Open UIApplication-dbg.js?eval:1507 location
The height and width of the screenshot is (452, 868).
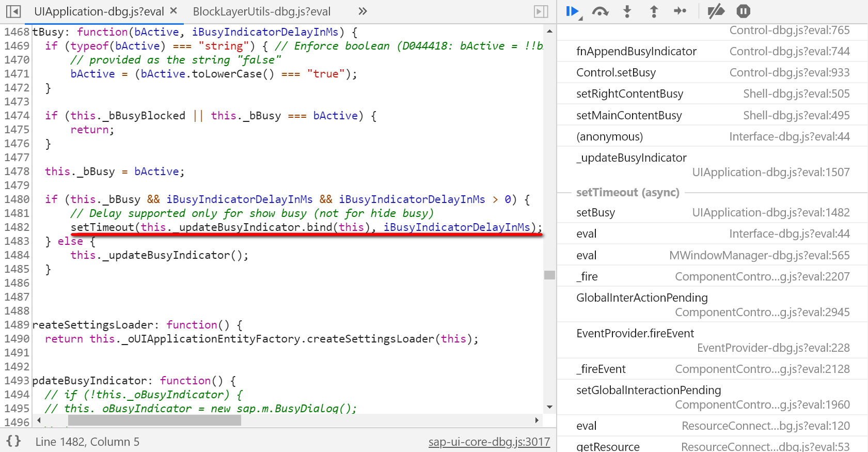(771, 172)
